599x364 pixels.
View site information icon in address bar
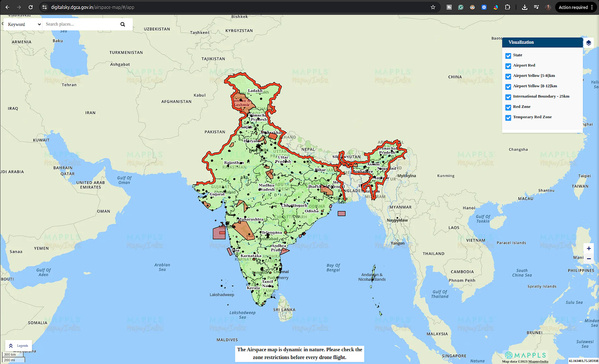click(x=44, y=7)
